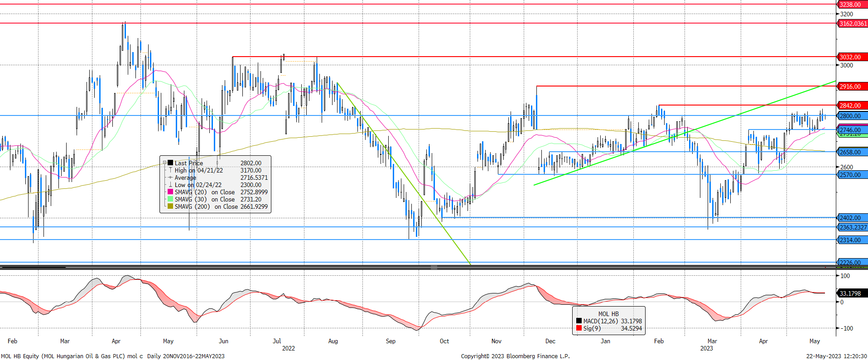Click the Last Price value 2802.00
The height and width of the screenshot is (360, 868).
pyautogui.click(x=251, y=163)
